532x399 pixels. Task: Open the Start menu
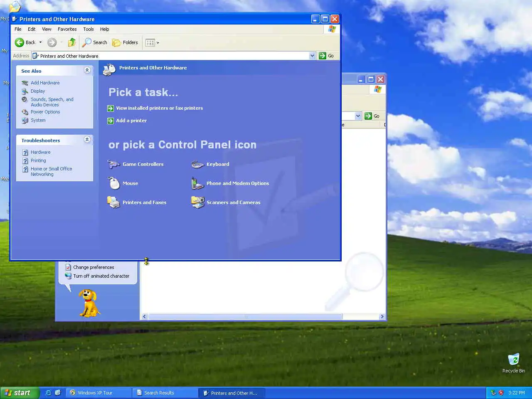click(x=20, y=393)
